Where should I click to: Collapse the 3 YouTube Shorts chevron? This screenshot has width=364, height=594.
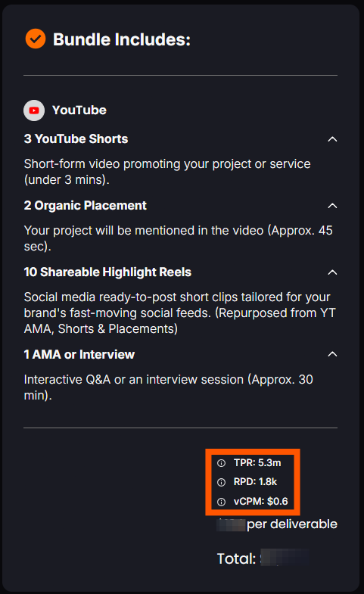(332, 139)
